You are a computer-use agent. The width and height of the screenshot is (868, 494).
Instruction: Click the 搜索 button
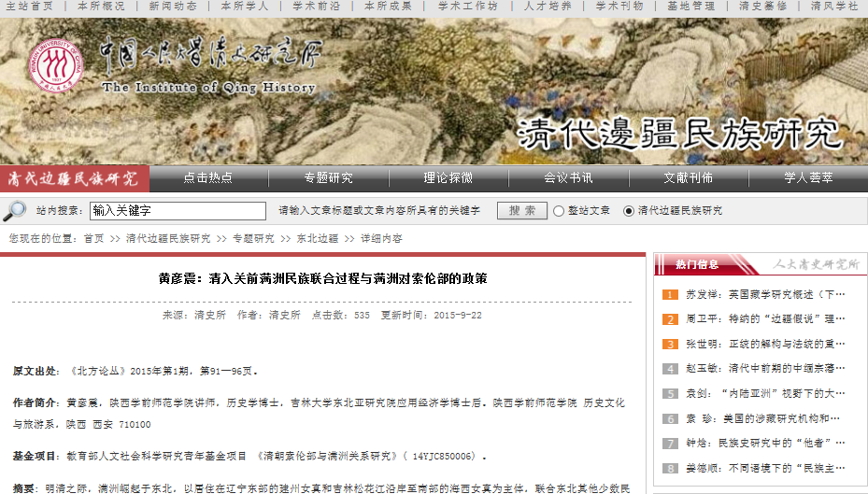coord(522,211)
